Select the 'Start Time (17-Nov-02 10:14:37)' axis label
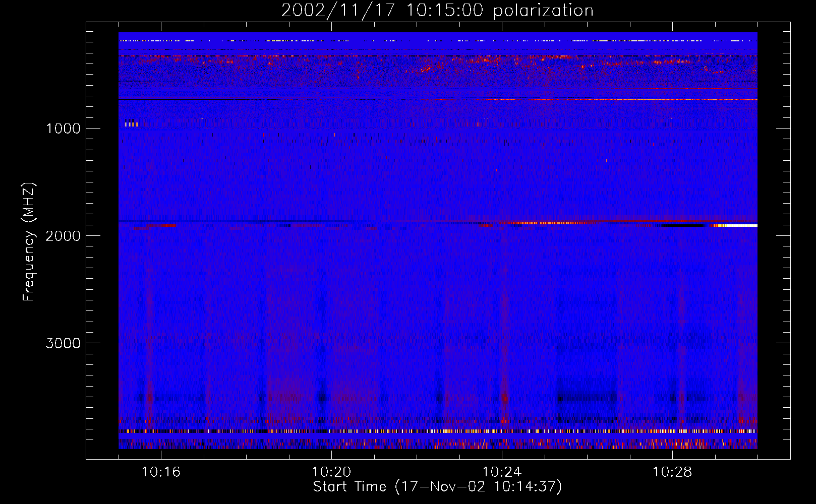The width and height of the screenshot is (816, 504). point(437,487)
